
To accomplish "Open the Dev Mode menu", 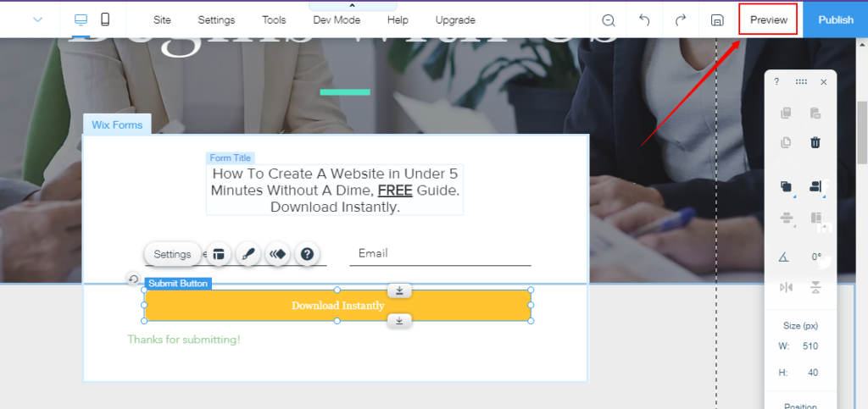I will pyautogui.click(x=337, y=20).
